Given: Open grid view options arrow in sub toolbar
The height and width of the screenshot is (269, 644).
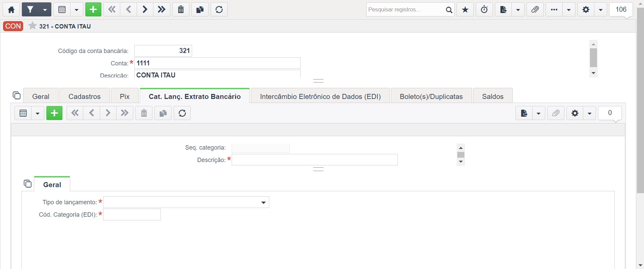Looking at the screenshot, I should (x=38, y=113).
